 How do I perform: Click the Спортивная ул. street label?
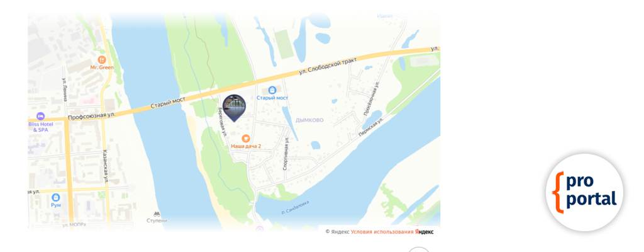coord(286,154)
